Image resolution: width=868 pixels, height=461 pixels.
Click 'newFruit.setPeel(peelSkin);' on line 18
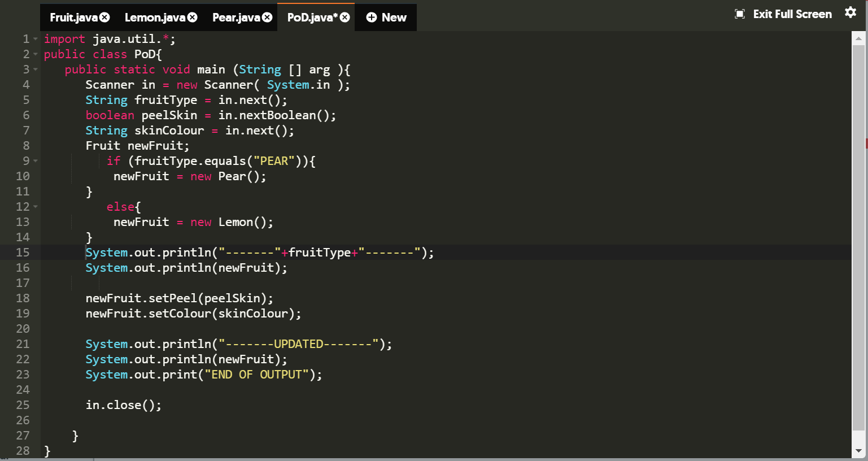click(x=180, y=298)
